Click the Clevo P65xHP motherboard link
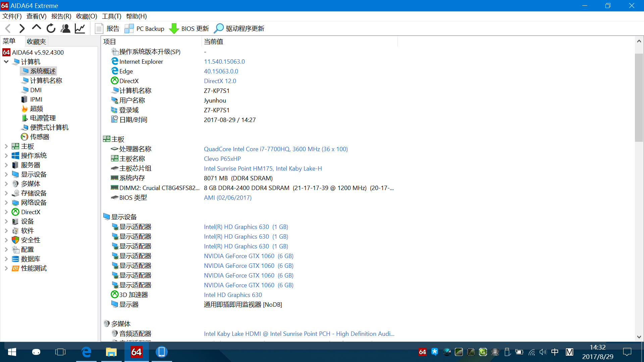The height and width of the screenshot is (362, 644). point(222,159)
